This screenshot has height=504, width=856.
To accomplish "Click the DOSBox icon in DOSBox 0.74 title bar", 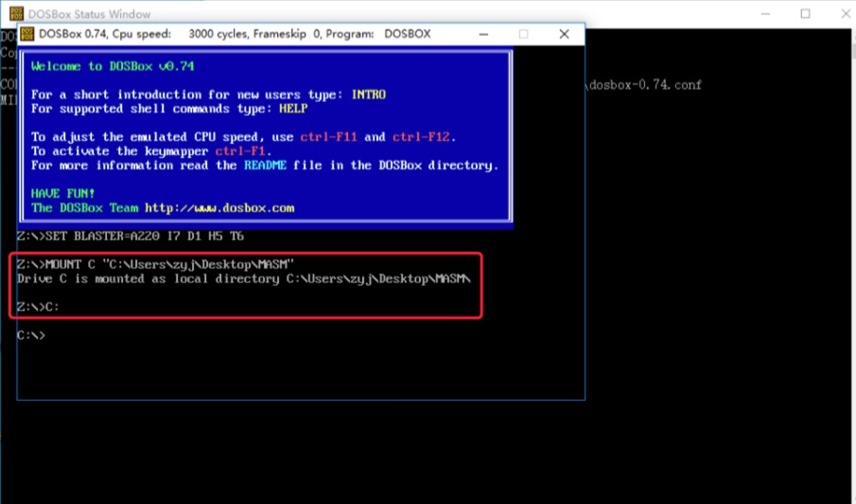I will coord(26,34).
